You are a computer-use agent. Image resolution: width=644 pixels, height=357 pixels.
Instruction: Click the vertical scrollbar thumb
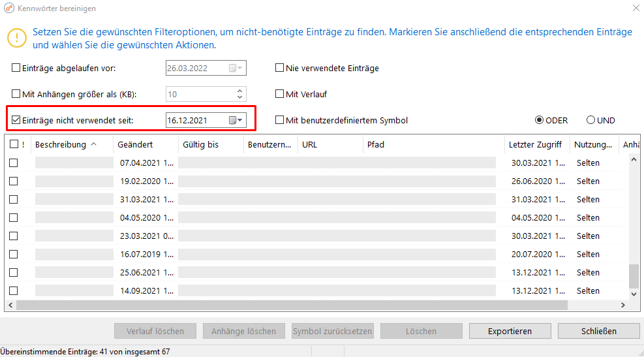634,276
